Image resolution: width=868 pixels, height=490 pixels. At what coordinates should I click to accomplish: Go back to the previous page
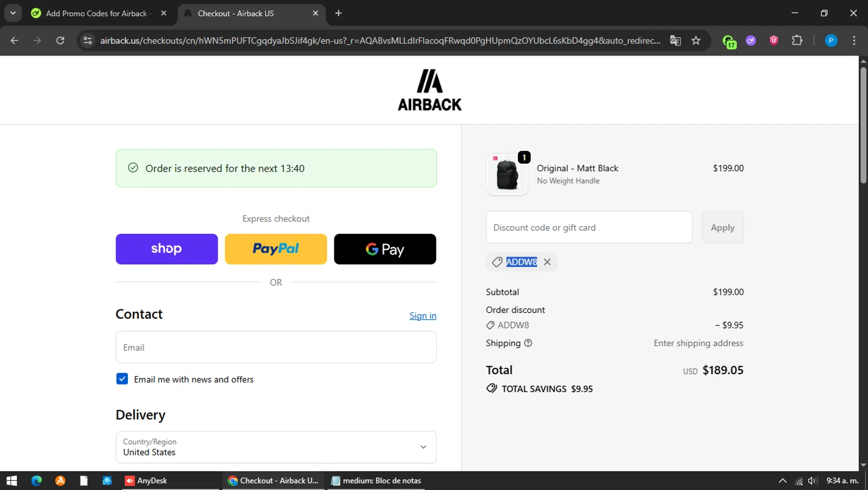click(14, 40)
